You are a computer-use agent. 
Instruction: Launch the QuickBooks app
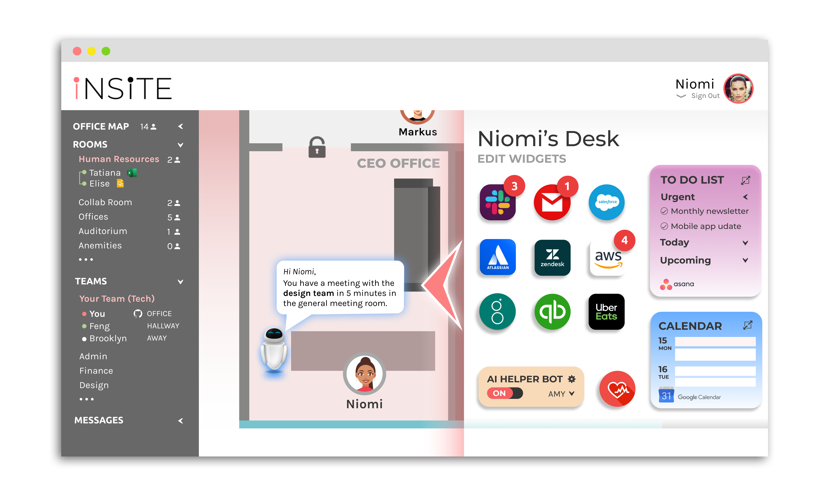(x=552, y=312)
